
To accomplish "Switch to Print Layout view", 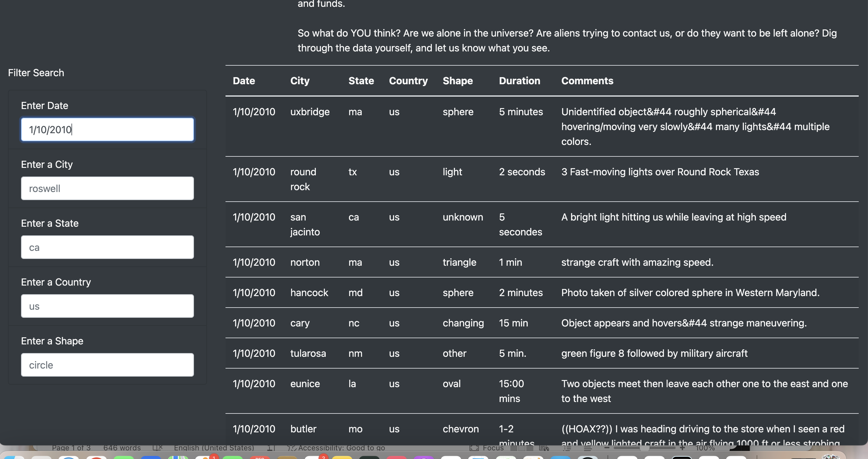I will (522, 448).
